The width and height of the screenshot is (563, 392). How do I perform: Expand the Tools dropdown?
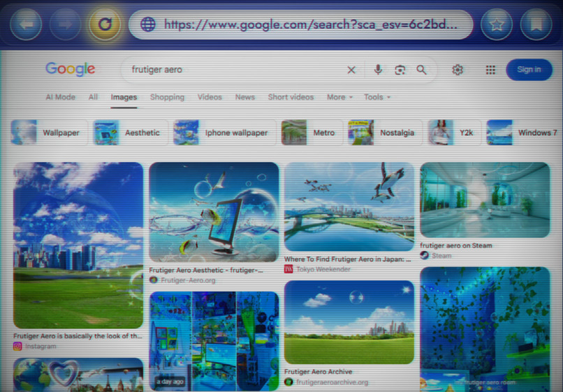(x=377, y=97)
